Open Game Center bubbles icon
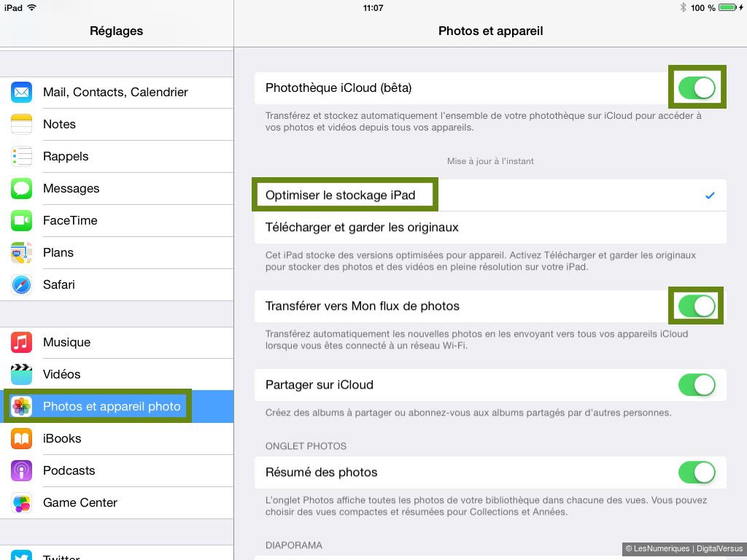Image resolution: width=747 pixels, height=560 pixels. pyautogui.click(x=21, y=503)
